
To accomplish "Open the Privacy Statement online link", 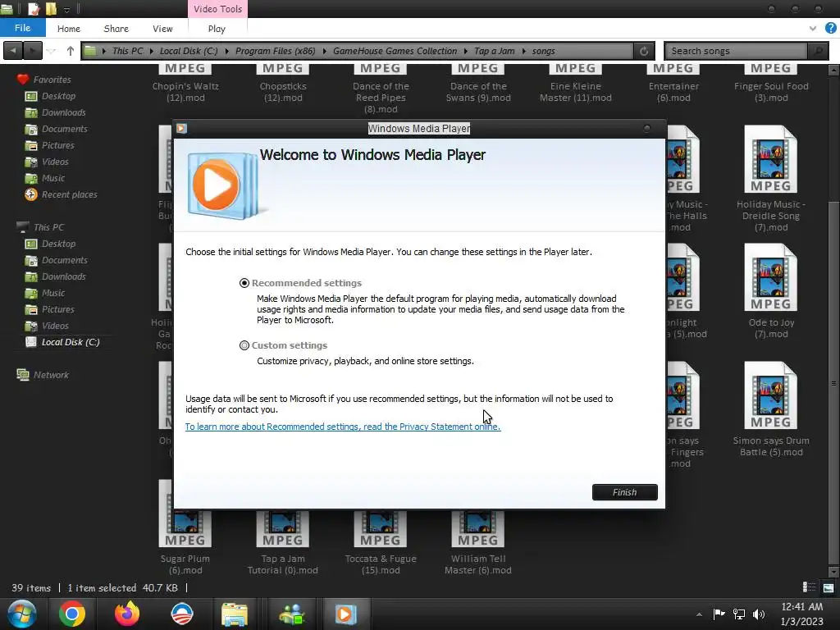I will tap(343, 427).
